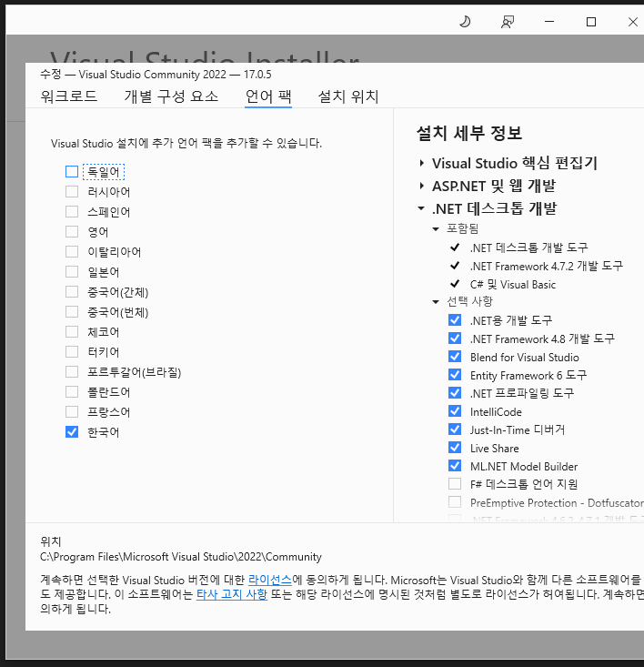Uncheck .NET용 개발 도구 option

455,320
